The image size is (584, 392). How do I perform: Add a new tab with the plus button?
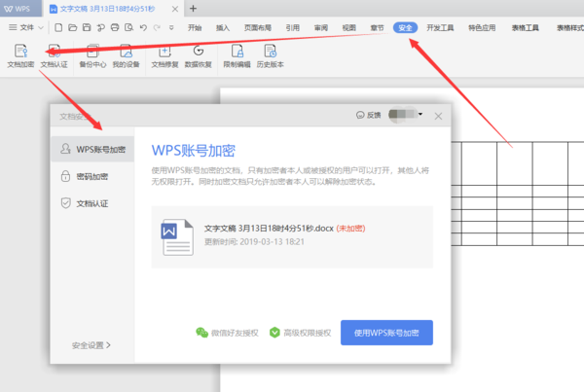(x=193, y=9)
